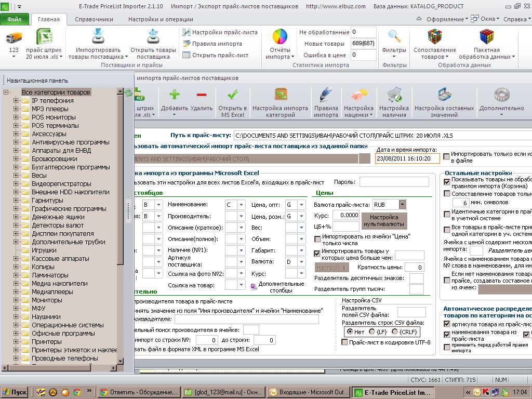Click the Пароль input field
This screenshot has width=532, height=399.
click(x=394, y=182)
